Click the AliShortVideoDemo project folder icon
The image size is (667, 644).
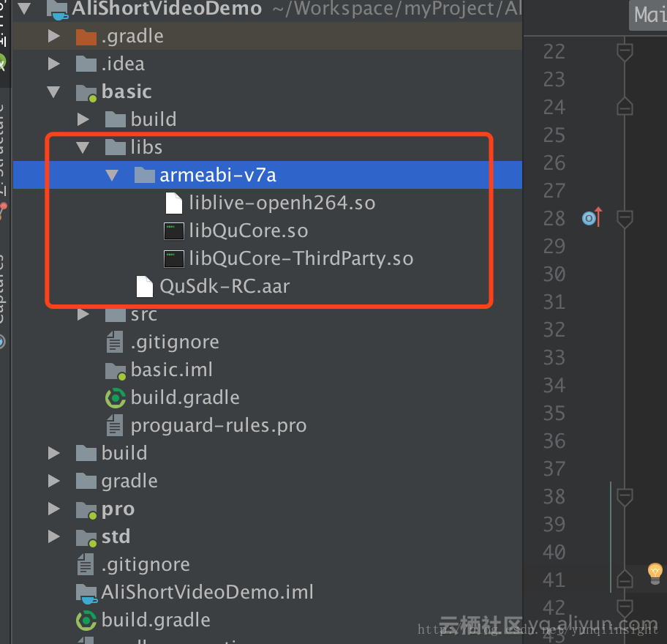pos(58,10)
